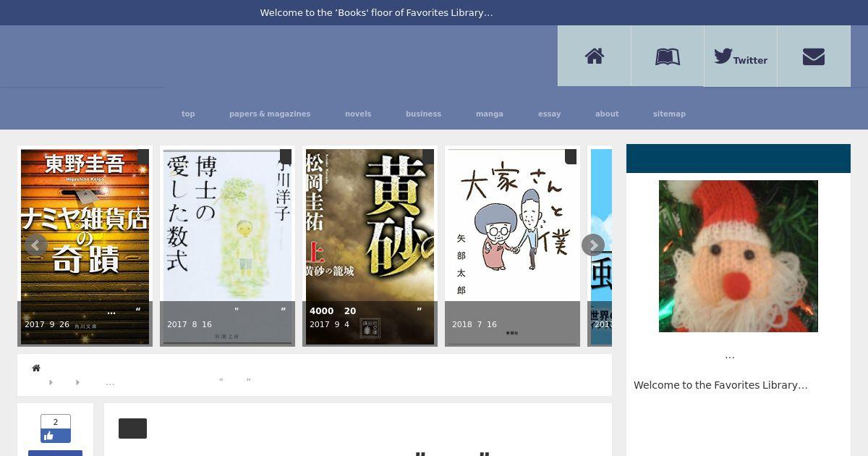The height and width of the screenshot is (456, 868).
Task: Open manga menu item
Action: click(x=490, y=114)
